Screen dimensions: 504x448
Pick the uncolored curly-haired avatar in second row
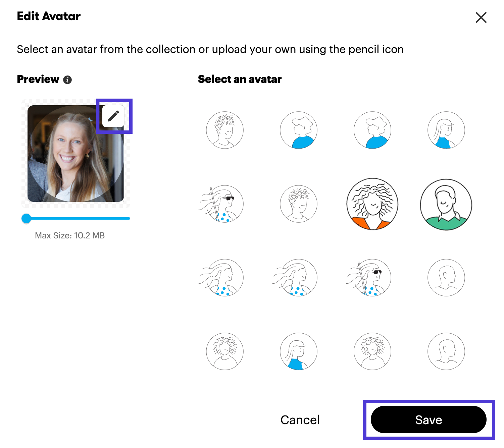click(299, 204)
